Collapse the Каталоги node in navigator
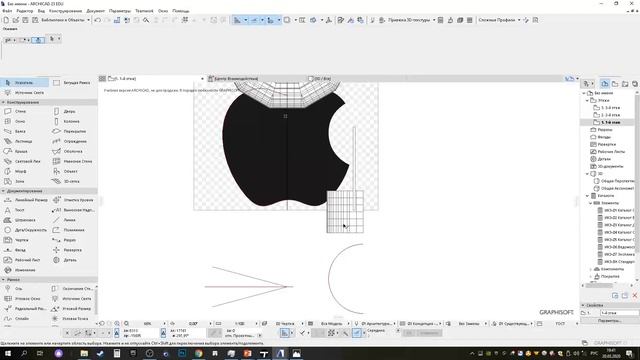This screenshot has height=360, width=640. click(x=587, y=196)
